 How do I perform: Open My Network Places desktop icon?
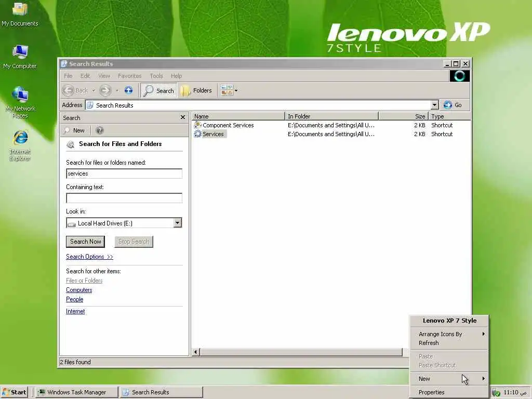pos(20,102)
